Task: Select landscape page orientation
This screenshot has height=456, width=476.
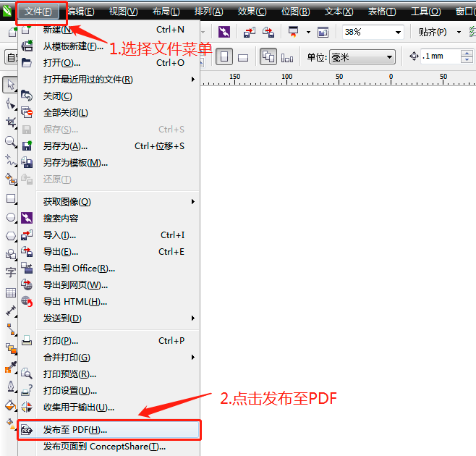Action: [243, 57]
